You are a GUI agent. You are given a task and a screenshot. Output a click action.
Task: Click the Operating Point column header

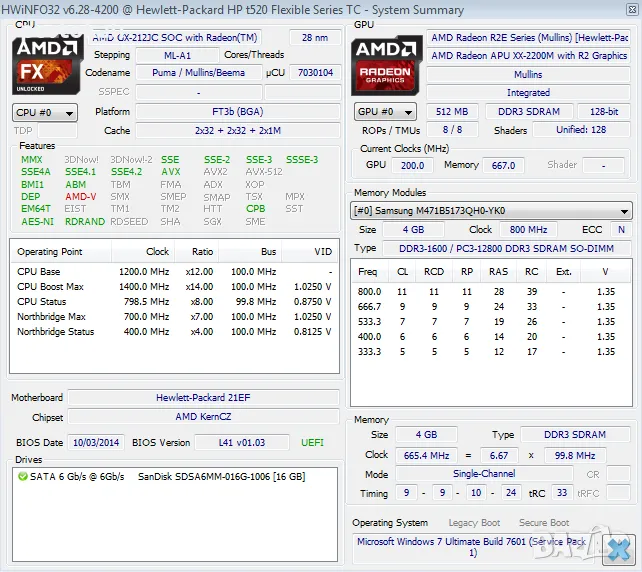50,252
